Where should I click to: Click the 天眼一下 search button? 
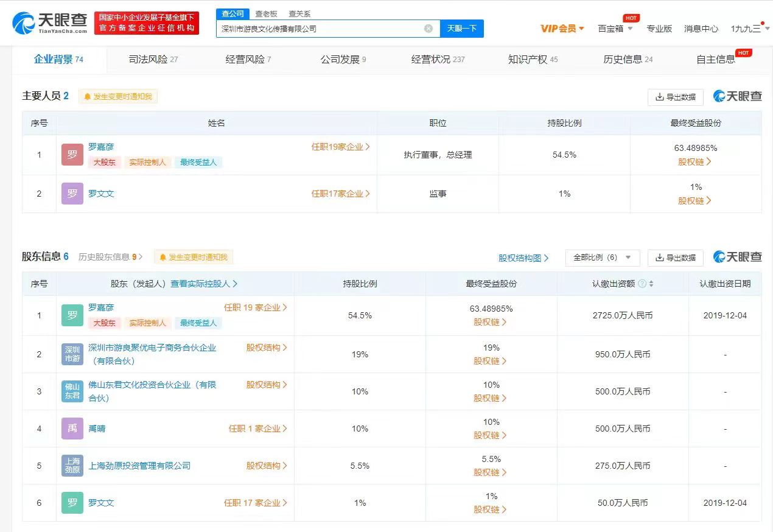click(x=462, y=28)
